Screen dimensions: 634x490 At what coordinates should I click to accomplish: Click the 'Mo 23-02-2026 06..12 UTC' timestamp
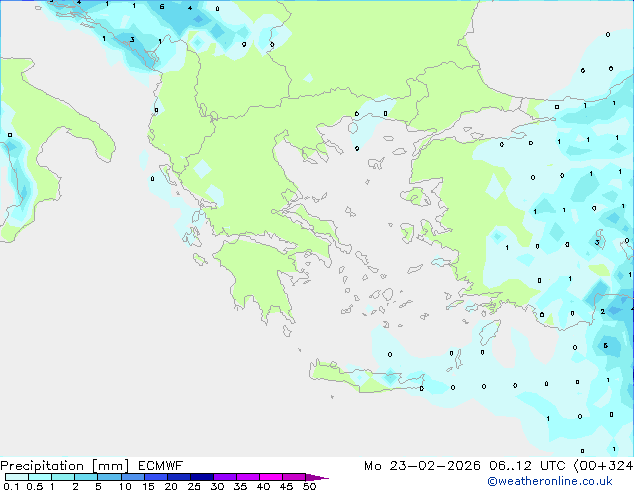(465, 466)
